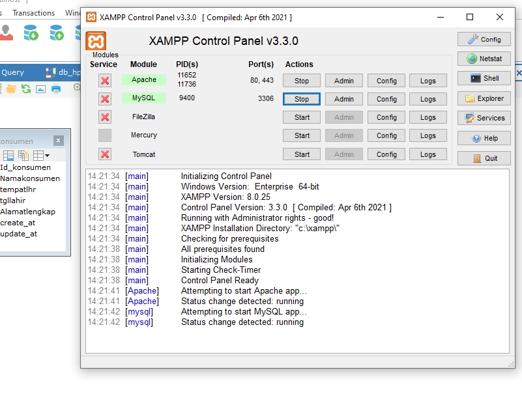Open Apache Admin page
Viewport: 522px width, 420px height.
(x=344, y=81)
